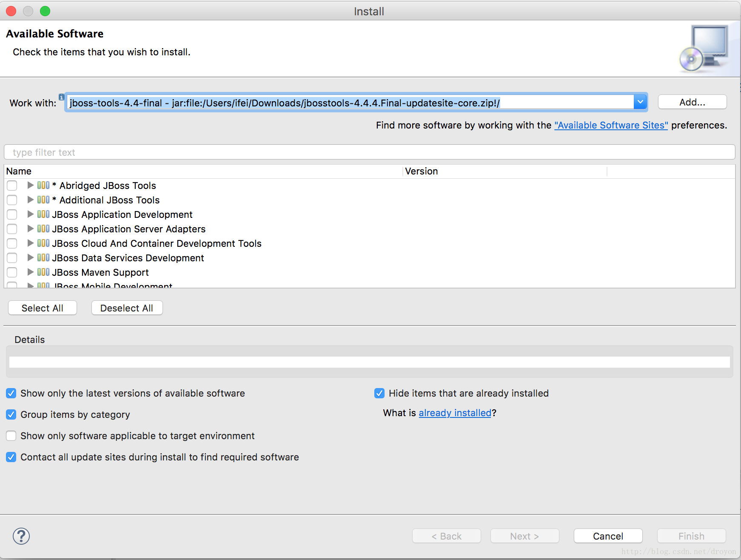Click the < Back button

point(446,536)
